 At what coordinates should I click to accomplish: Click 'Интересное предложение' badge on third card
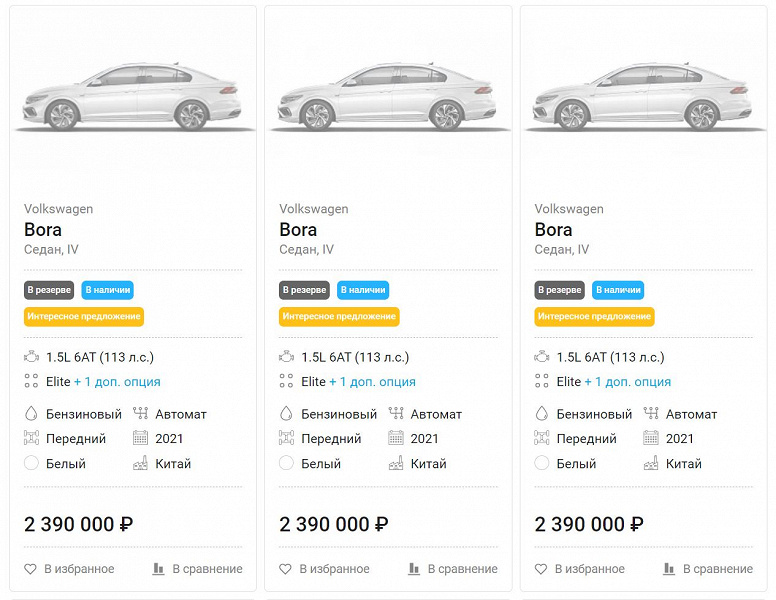tap(594, 316)
